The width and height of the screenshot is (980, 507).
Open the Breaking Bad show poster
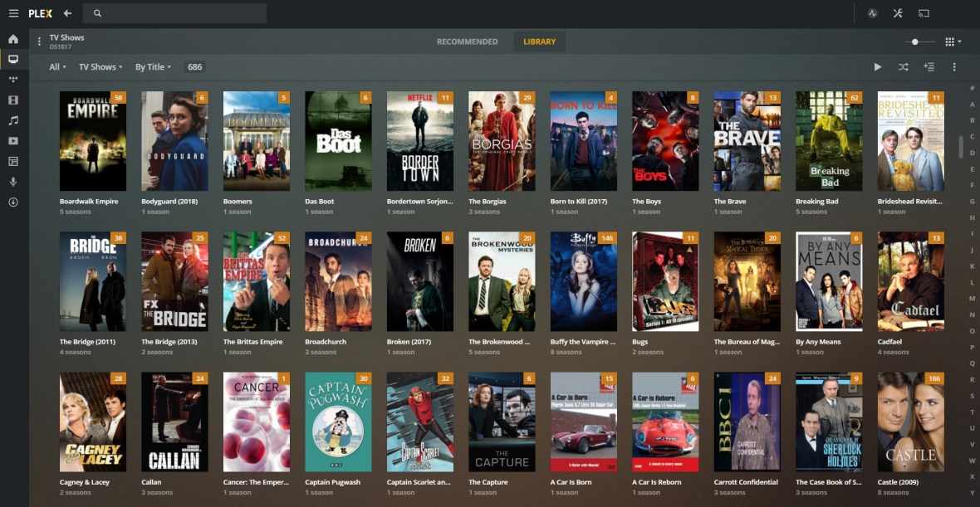tap(829, 140)
